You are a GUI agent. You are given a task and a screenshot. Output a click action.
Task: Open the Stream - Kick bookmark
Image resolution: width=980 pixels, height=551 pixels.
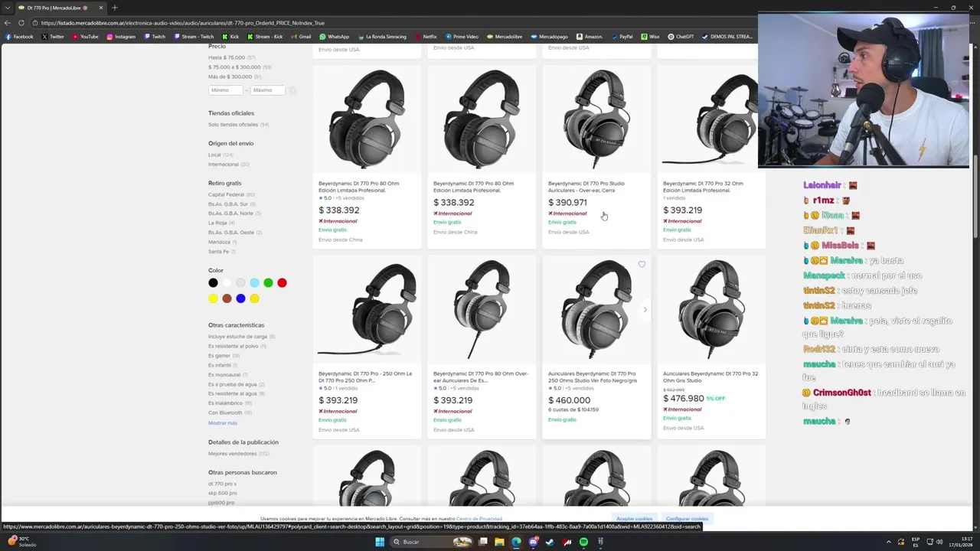pos(265,37)
